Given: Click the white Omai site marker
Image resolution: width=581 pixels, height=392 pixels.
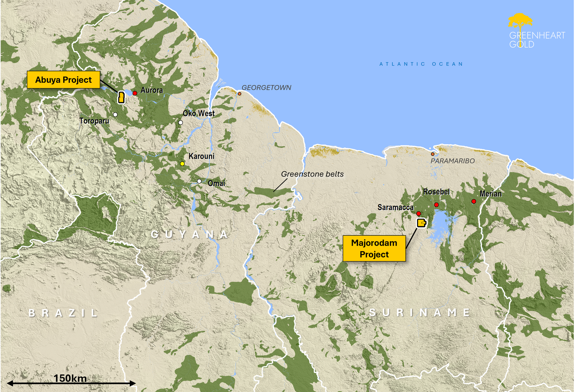Looking at the screenshot, I should pyautogui.click(x=199, y=181).
